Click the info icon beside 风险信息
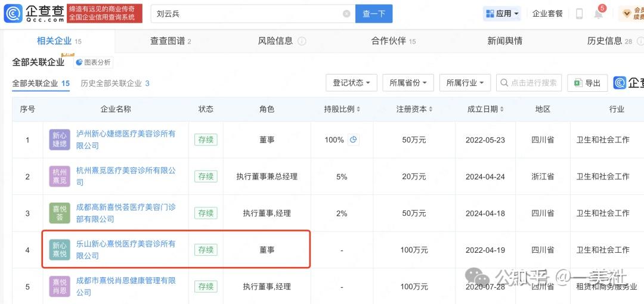 point(302,41)
